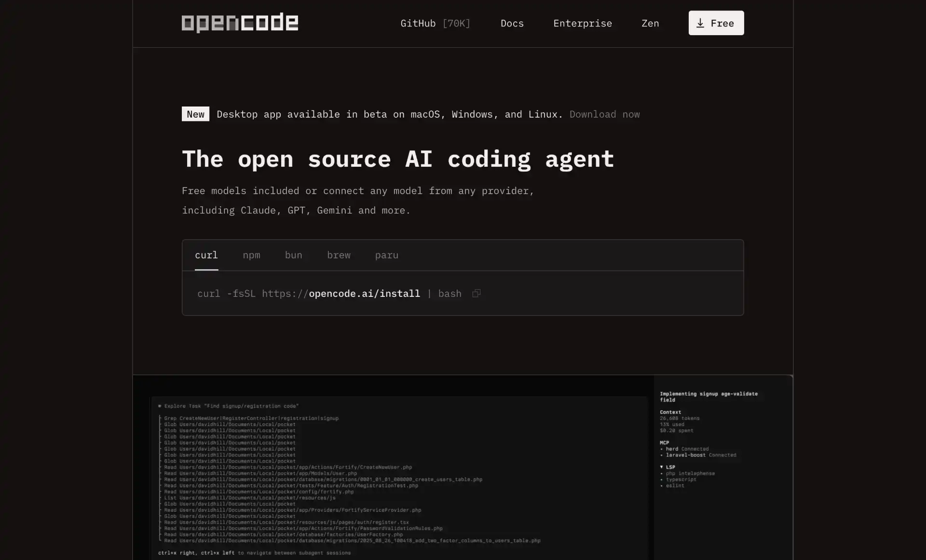This screenshot has width=926, height=560.
Task: Click the session title Implementing signup age-validate field
Action: coord(708,396)
